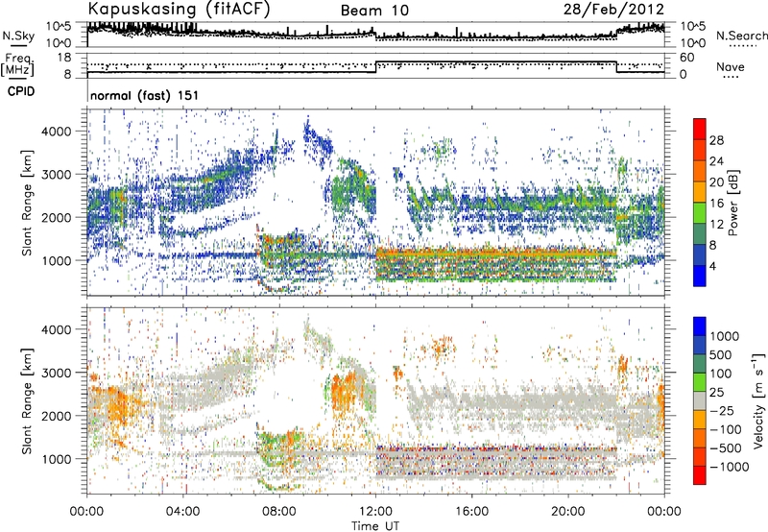Click the 'N.Sky' legend label
The image size is (768, 532).
18,36
